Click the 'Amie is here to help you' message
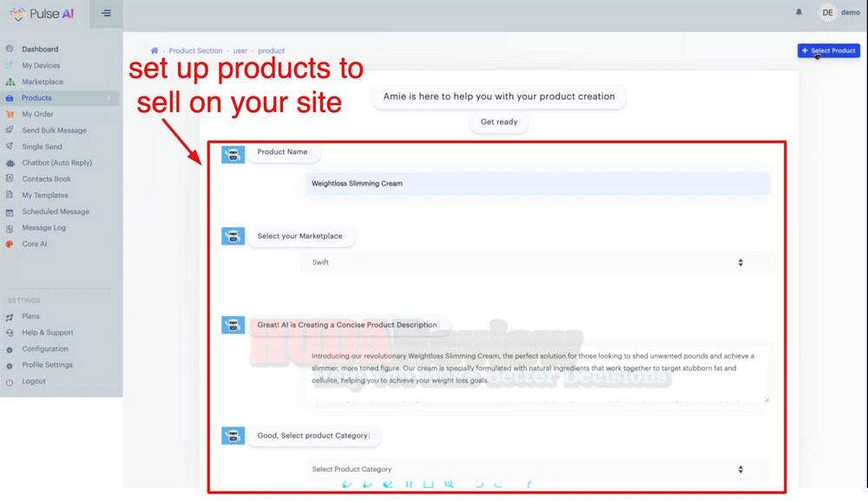 (499, 96)
